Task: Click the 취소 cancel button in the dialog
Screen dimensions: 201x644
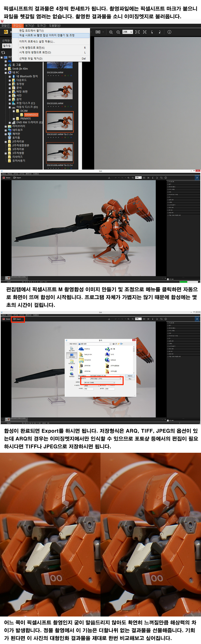Action: point(130,379)
